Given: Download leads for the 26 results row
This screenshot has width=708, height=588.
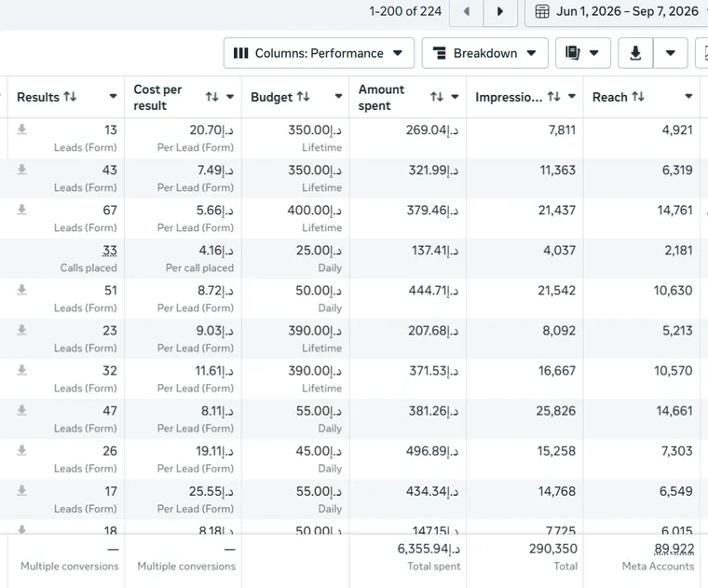Looking at the screenshot, I should click(21, 451).
